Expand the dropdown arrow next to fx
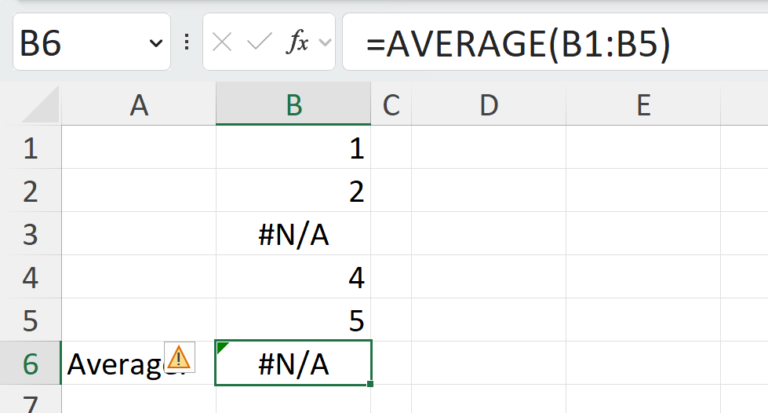768x413 pixels. click(325, 43)
